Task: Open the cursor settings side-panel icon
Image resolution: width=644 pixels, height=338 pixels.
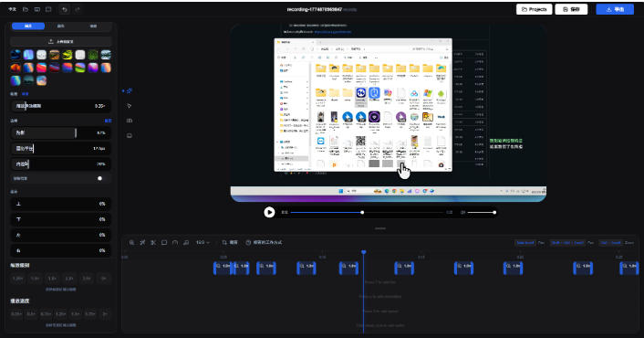Action: click(129, 106)
